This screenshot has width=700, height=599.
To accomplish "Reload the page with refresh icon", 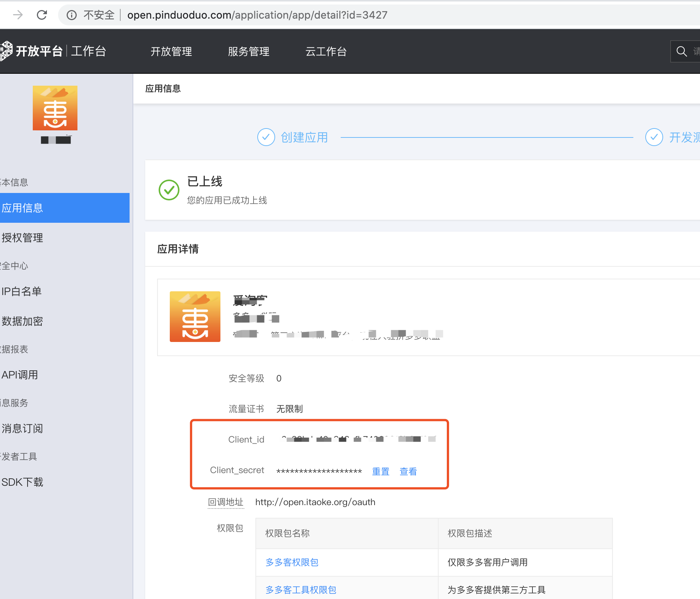I will 42,15.
